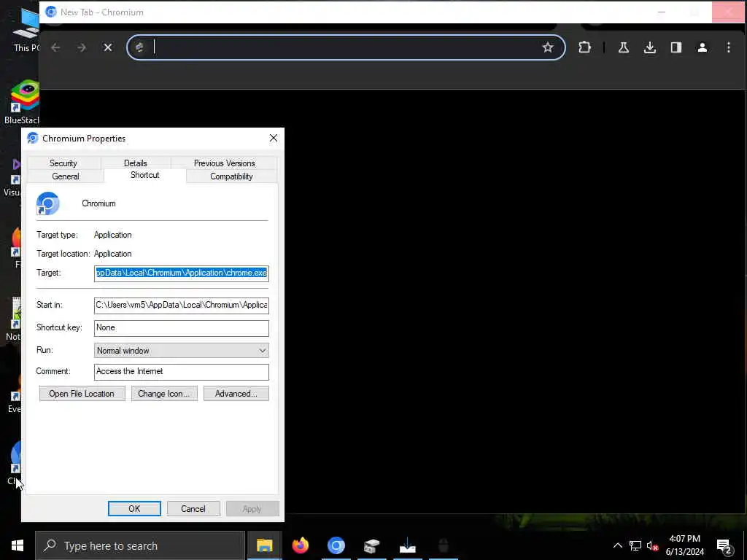
Task: Open Chrome Labs flask icon
Action: [623, 47]
